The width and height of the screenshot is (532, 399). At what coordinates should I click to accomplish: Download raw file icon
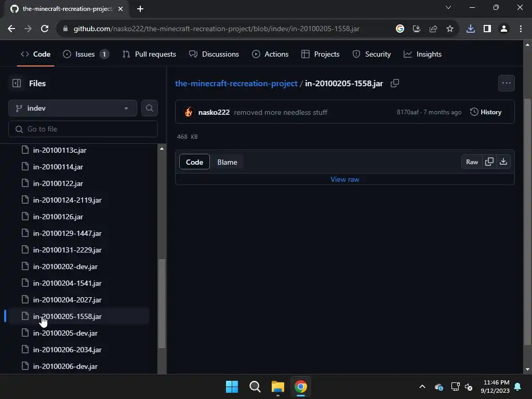tap(503, 162)
